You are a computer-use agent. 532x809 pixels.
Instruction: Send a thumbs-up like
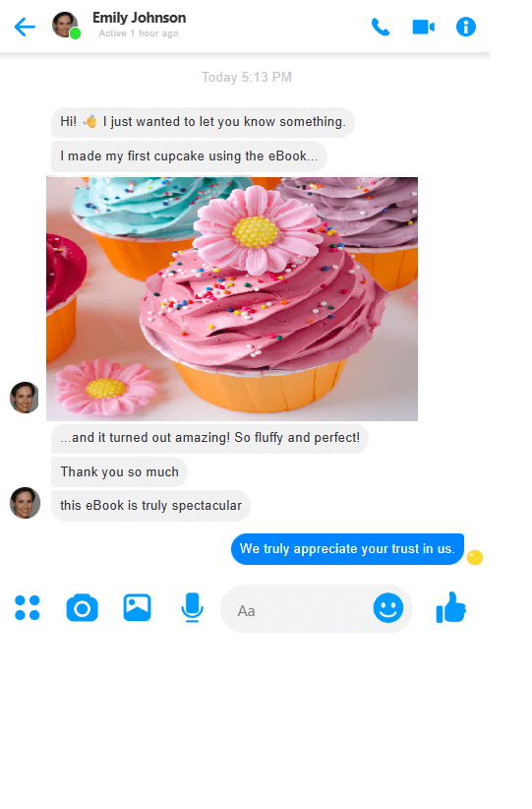[451, 607]
